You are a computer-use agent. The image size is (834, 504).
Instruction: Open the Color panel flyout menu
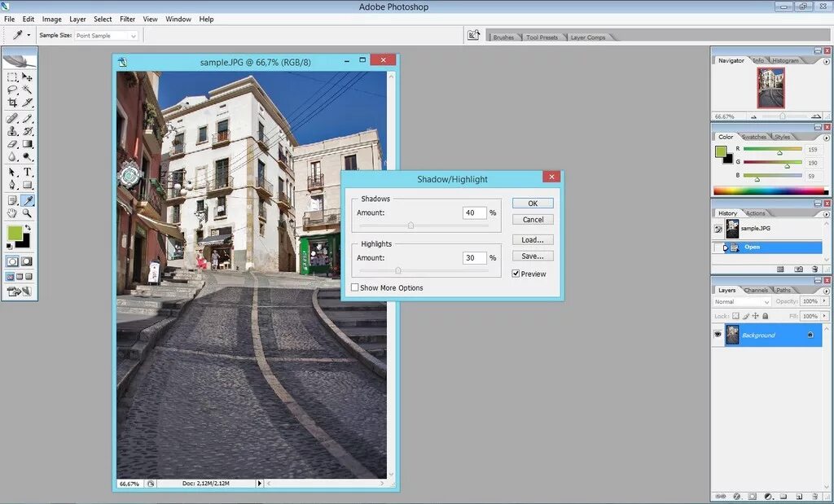pyautogui.click(x=826, y=138)
